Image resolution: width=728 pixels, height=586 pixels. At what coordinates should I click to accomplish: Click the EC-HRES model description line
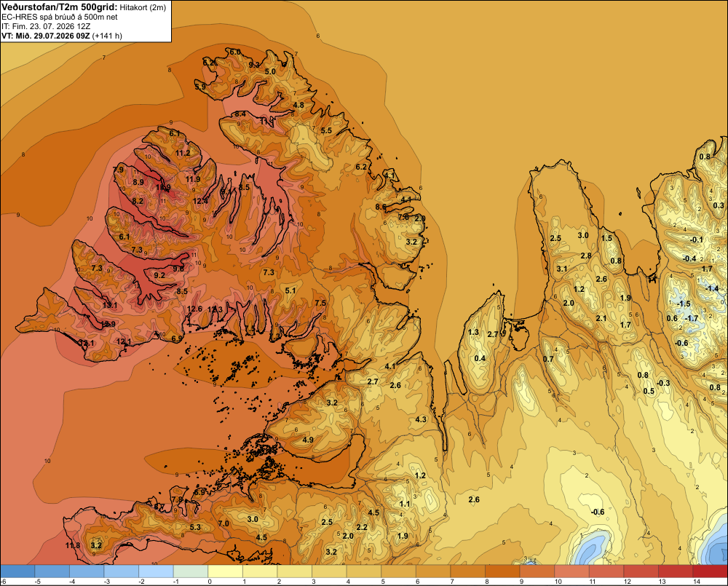click(60, 17)
